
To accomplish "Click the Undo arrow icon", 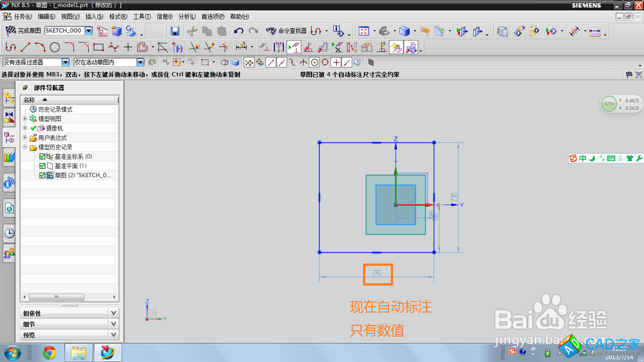I will point(239,31).
